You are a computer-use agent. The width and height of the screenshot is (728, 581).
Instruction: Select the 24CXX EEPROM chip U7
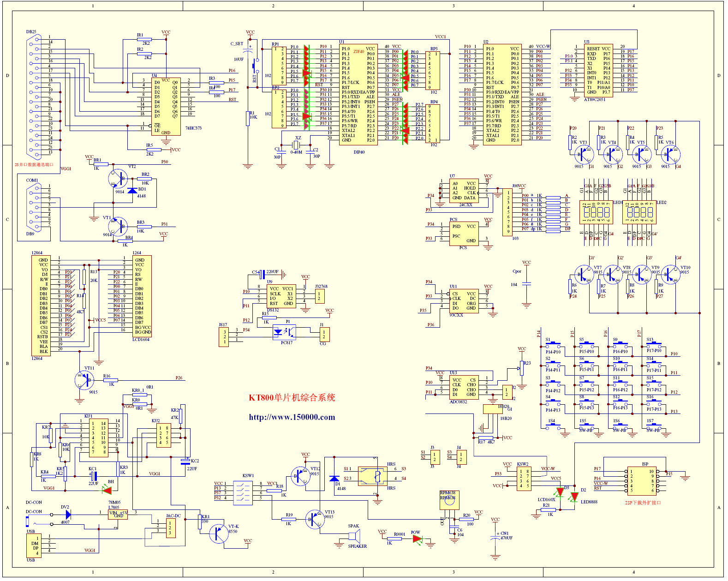tap(463, 191)
